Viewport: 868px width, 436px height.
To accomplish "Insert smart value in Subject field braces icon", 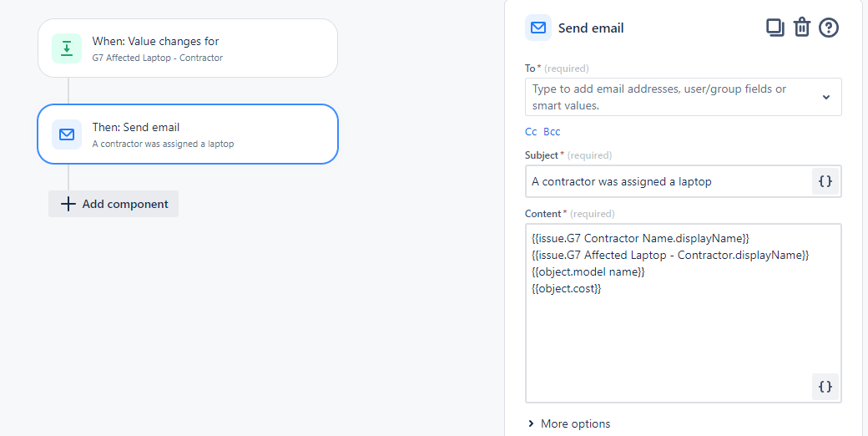I will tap(825, 181).
